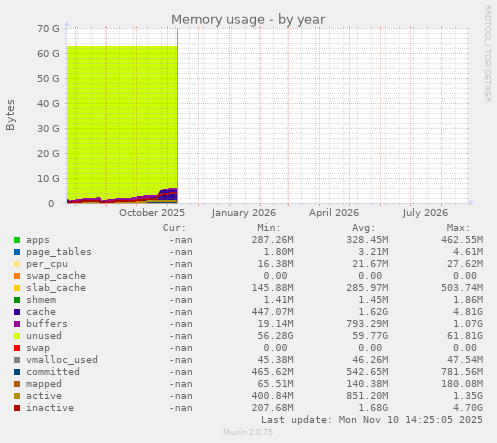
Task: Click the 20 G axis label
Action: coord(48,154)
